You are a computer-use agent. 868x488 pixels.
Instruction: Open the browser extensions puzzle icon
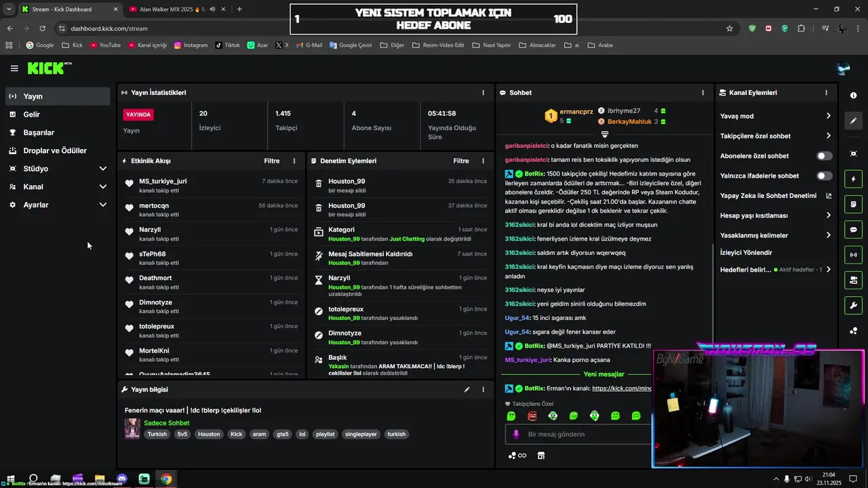(x=802, y=28)
